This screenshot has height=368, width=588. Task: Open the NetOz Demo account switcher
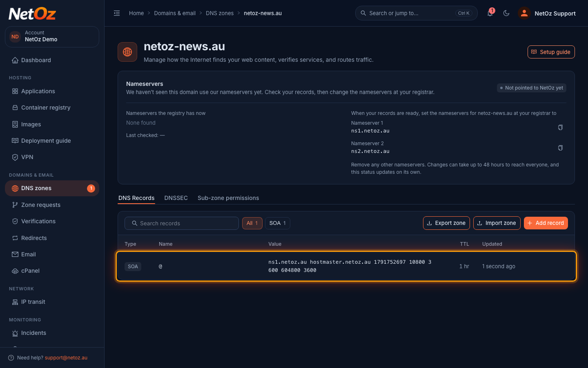pyautogui.click(x=52, y=36)
